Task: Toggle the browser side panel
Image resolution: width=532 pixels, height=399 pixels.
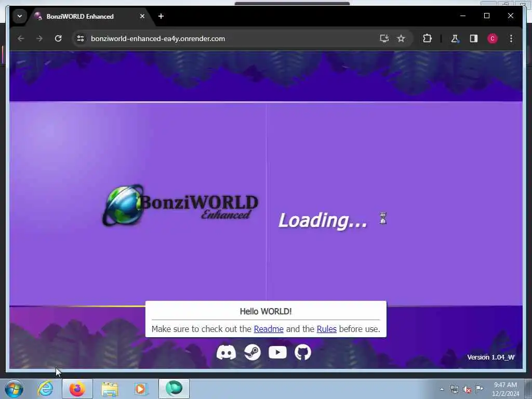Action: [474, 38]
